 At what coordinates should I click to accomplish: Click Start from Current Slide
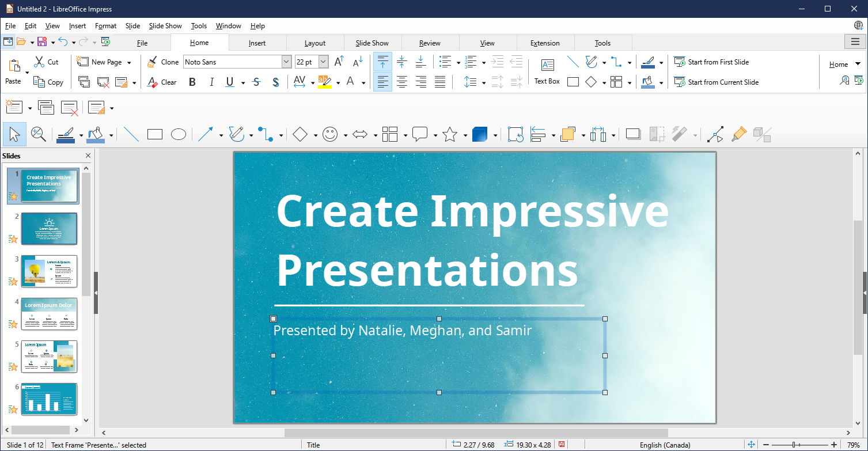click(716, 82)
